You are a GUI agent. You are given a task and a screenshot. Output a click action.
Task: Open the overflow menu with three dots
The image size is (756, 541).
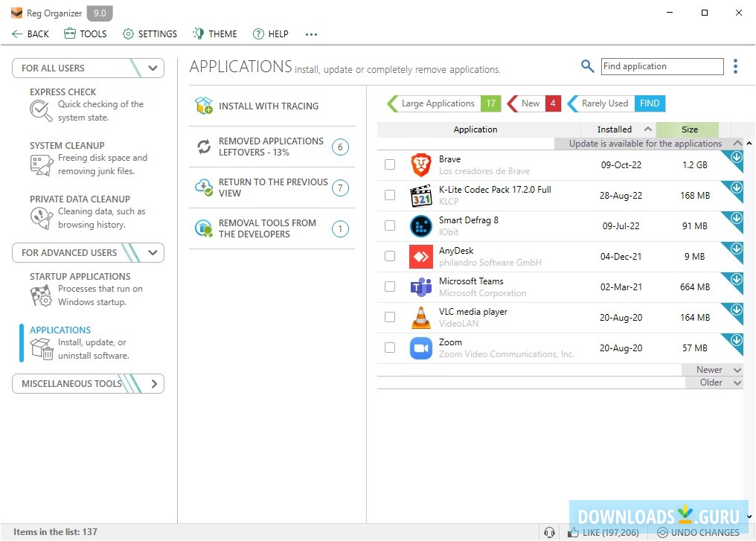click(312, 34)
